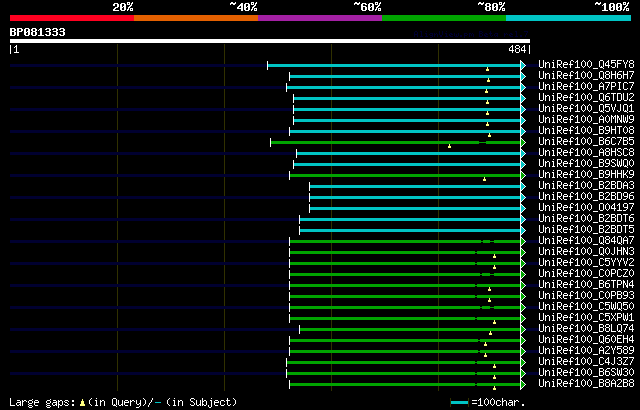
Task: Select the ~40% scale label
Action: pos(244,7)
